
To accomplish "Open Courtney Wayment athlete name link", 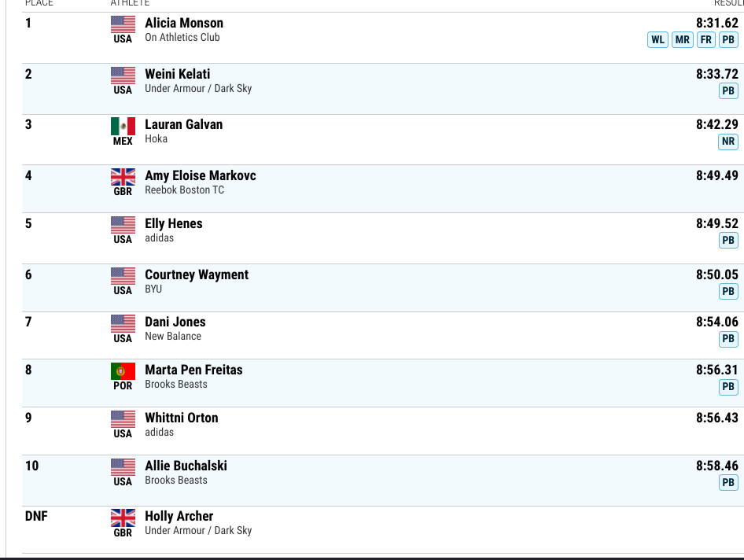I will [197, 274].
